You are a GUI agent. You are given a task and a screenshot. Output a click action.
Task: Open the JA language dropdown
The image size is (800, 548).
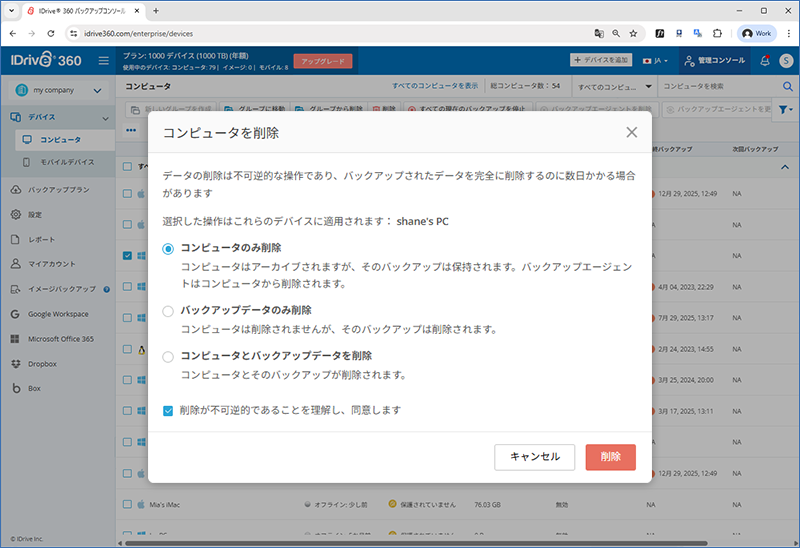pos(656,61)
